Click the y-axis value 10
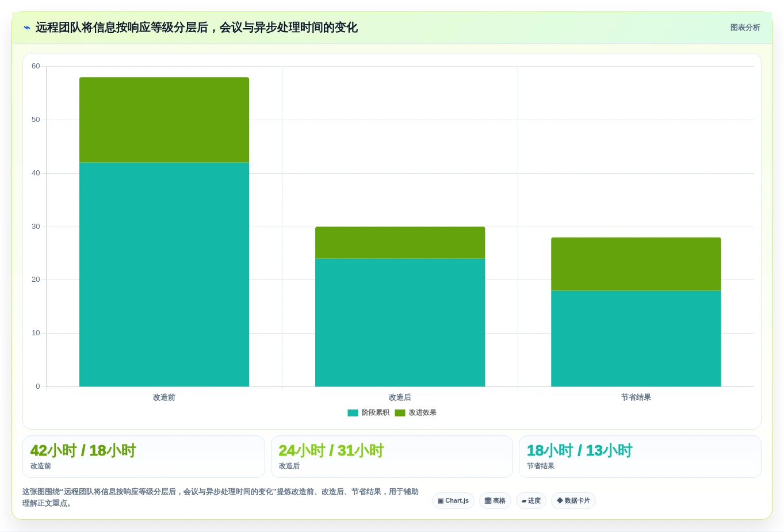Screen dimensions: 784x532 pos(36,333)
